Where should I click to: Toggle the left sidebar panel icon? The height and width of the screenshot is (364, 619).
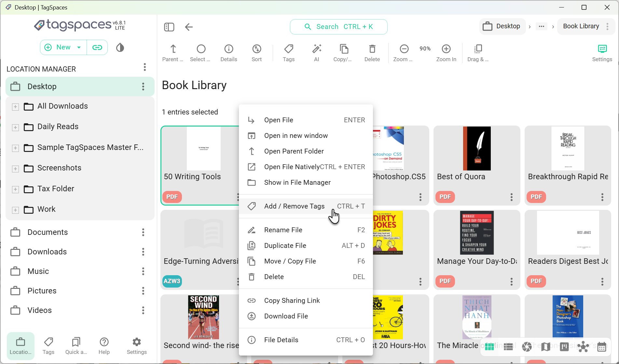coord(169,27)
